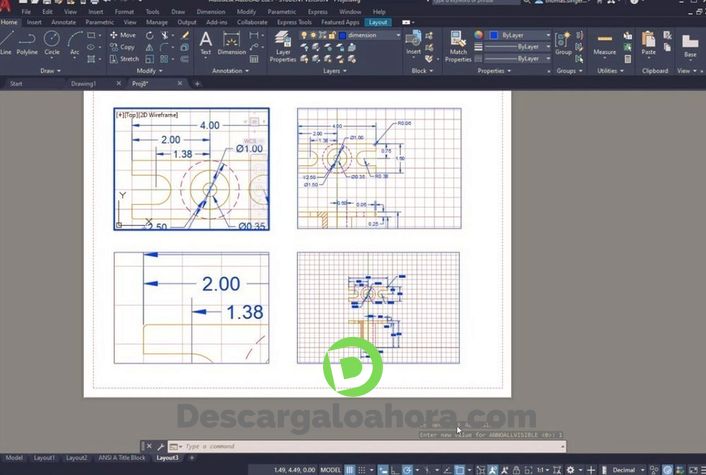Screen dimensions: 706x475
Task: Switch to the Layout1 tab
Action: (x=44, y=458)
